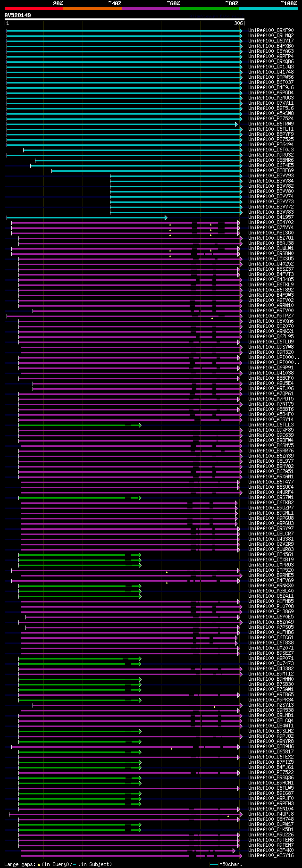Click the cyan ~100% segment of color scale
The width and height of the screenshot is (302, 868).
tap(268, 8)
